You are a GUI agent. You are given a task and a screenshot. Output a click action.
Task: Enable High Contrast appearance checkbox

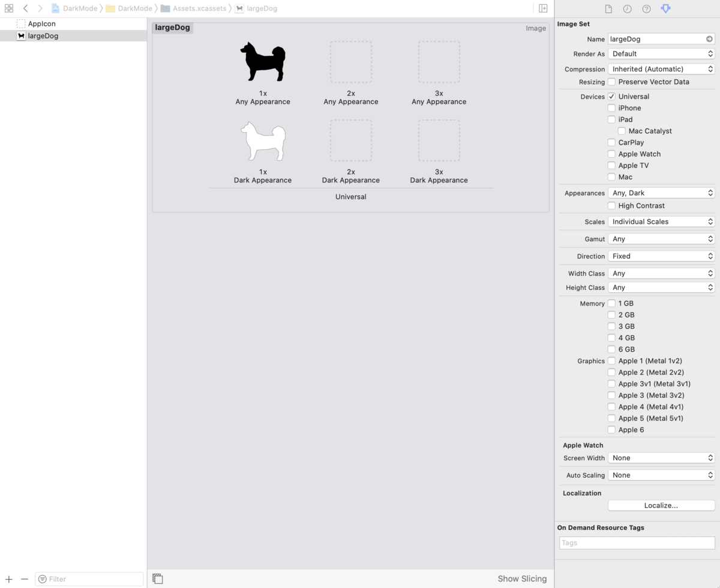point(611,206)
